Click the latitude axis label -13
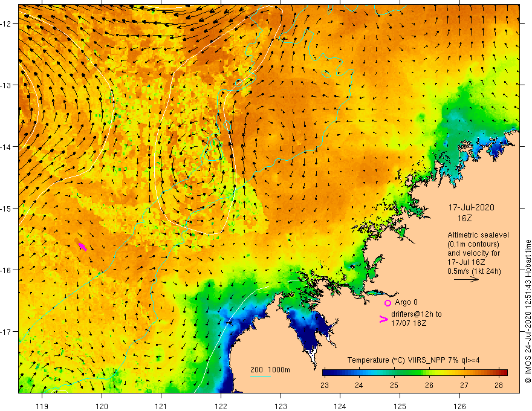The width and height of the screenshot is (532, 411). [x=7, y=85]
